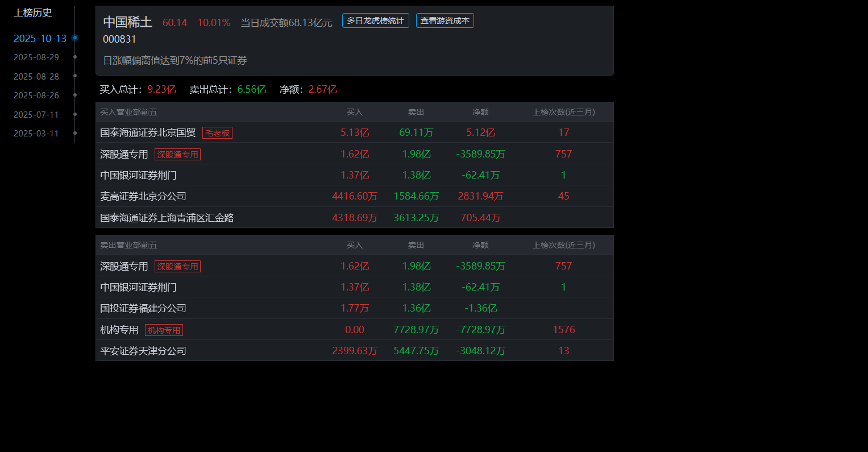The image size is (868, 452).
Task: Click stock code 000831
Action: click(119, 39)
